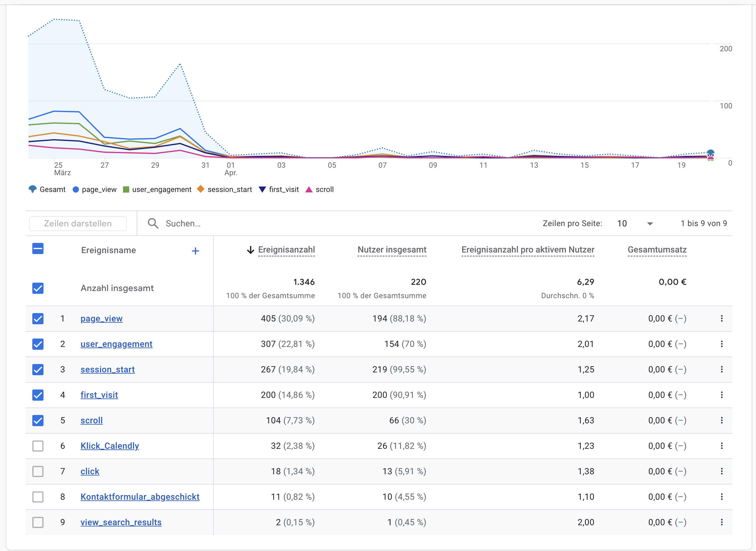Image resolution: width=756 pixels, height=551 pixels.
Task: Open the options menu for the page_view row
Action: point(722,319)
